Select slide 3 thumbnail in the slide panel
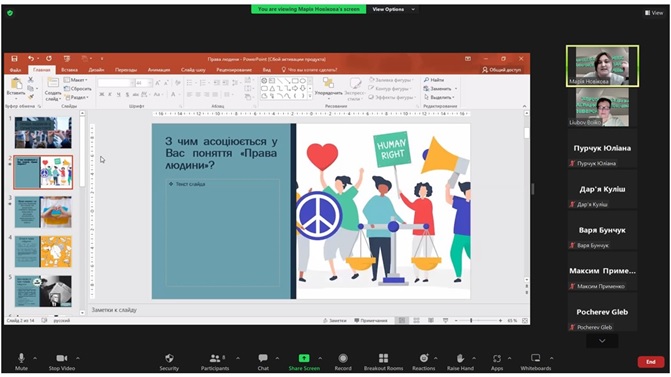The height and width of the screenshot is (377, 671). pyautogui.click(x=43, y=212)
